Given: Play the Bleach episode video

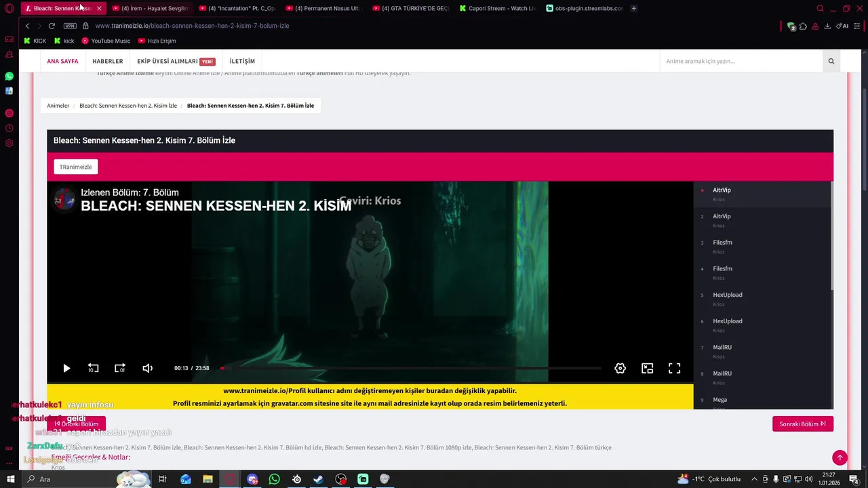Looking at the screenshot, I should tap(66, 368).
